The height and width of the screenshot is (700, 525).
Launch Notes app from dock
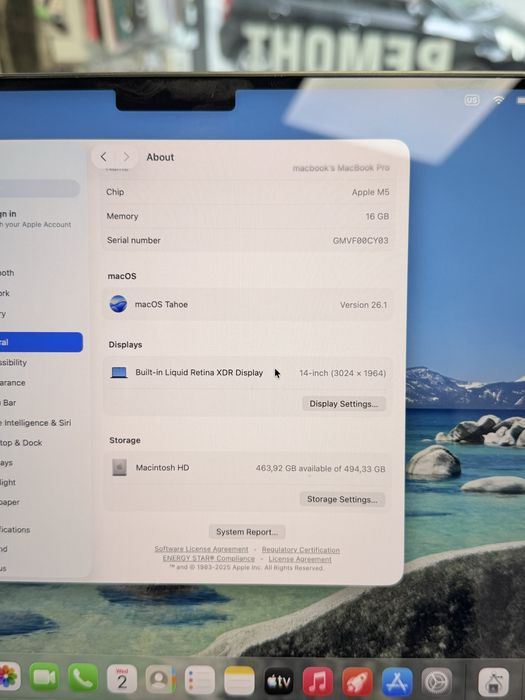click(239, 681)
